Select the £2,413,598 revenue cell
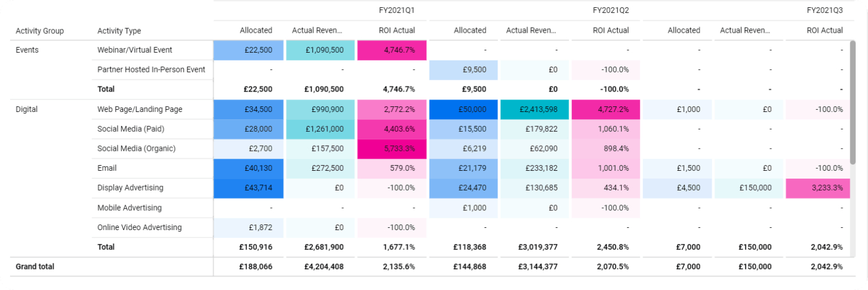 535,109
